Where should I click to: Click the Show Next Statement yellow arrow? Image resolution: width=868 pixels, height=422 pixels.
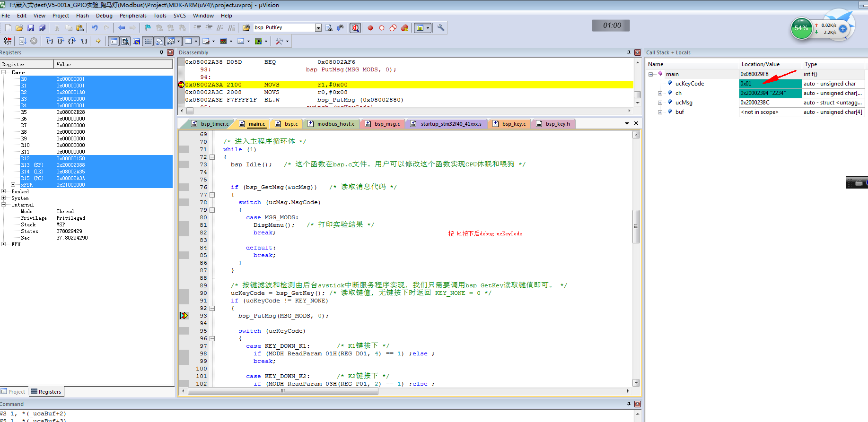pyautogui.click(x=98, y=41)
